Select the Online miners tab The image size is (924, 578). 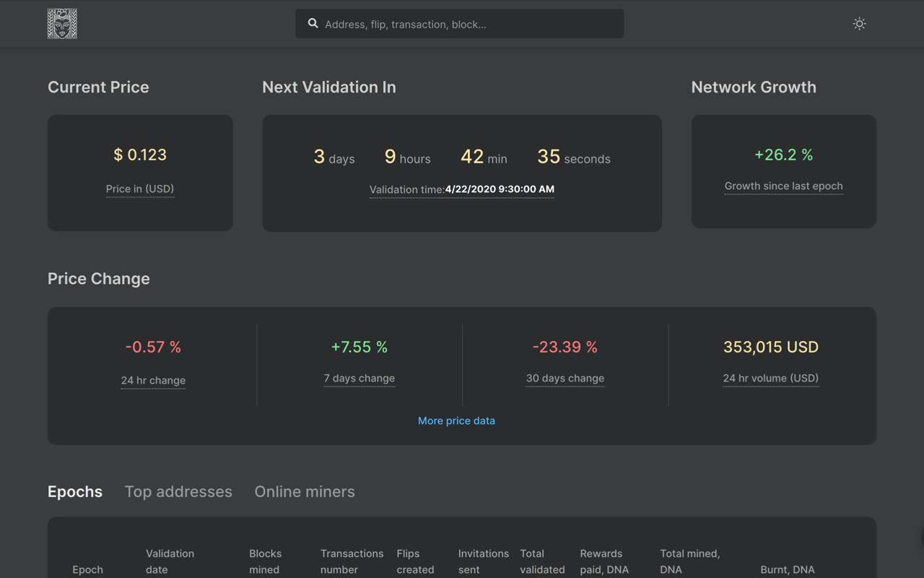point(304,491)
